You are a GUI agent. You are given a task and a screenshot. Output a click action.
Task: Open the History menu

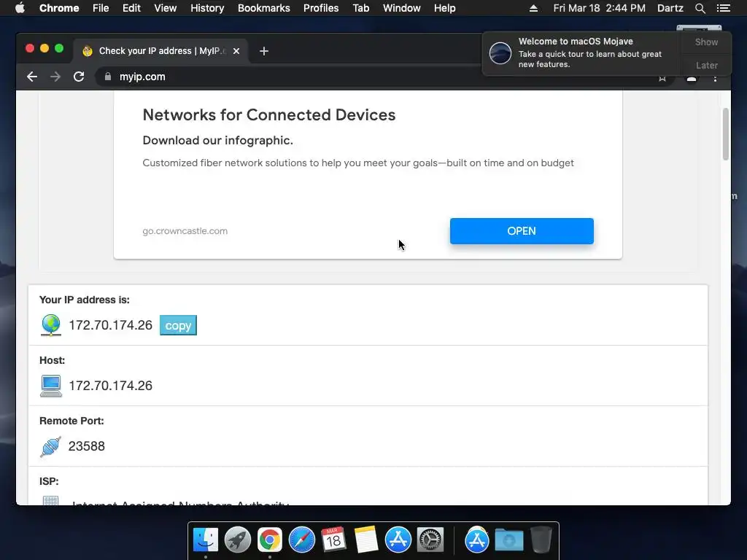coord(206,8)
